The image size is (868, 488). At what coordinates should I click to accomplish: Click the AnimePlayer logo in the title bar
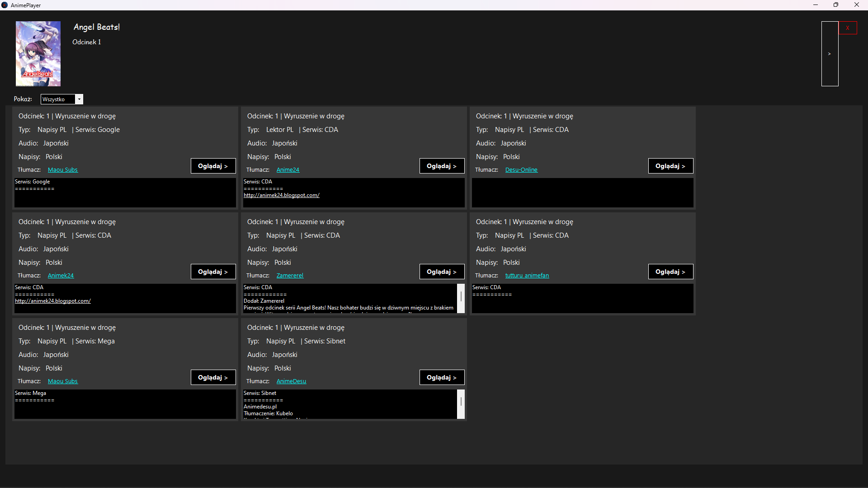pyautogui.click(x=5, y=5)
